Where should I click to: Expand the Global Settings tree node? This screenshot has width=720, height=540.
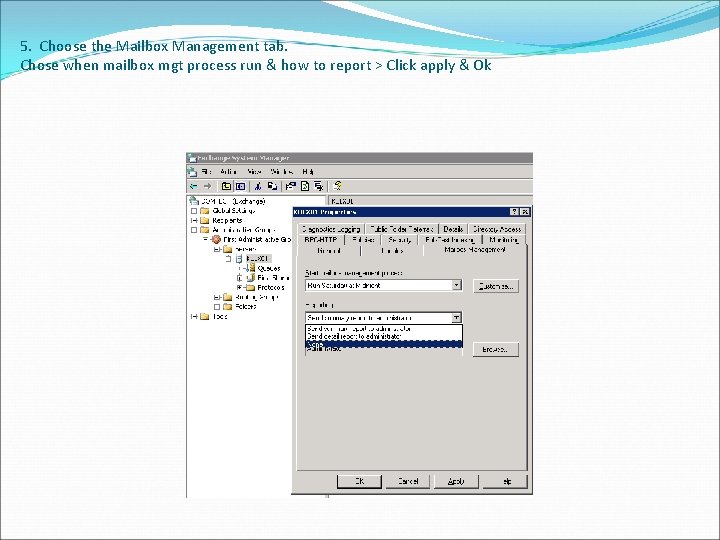(194, 211)
